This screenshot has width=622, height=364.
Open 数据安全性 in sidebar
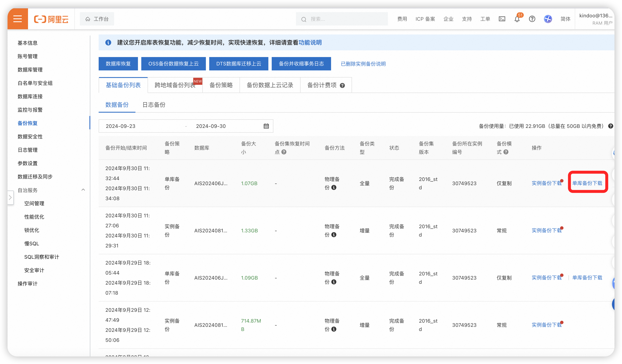30,136
